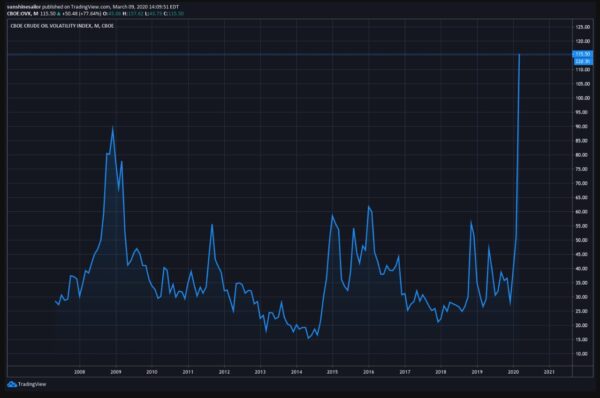Click the 2017 year label on time axis
Screen dimensions: 600x398
tap(405, 372)
